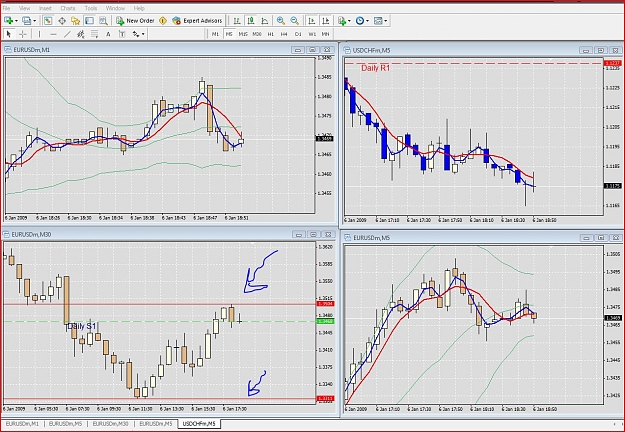Select the Vertical Line drawing tool
This screenshot has height=432, width=625.
click(39, 34)
